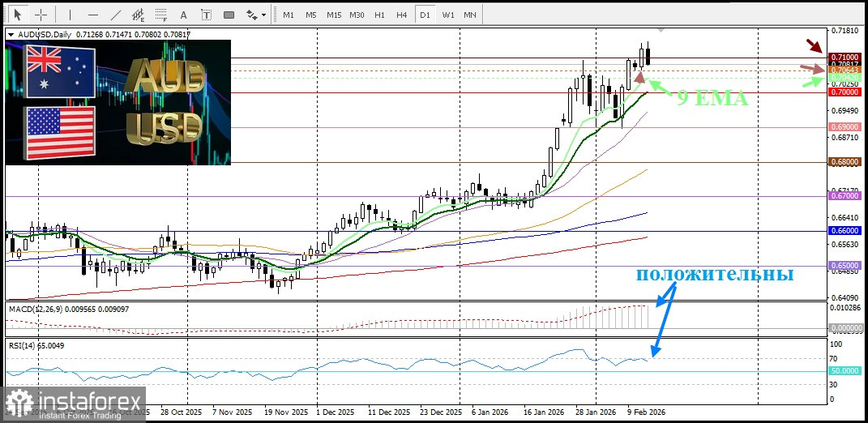Expand the arrows objects dropdown
This screenshot has height=423, width=868.
[255, 15]
